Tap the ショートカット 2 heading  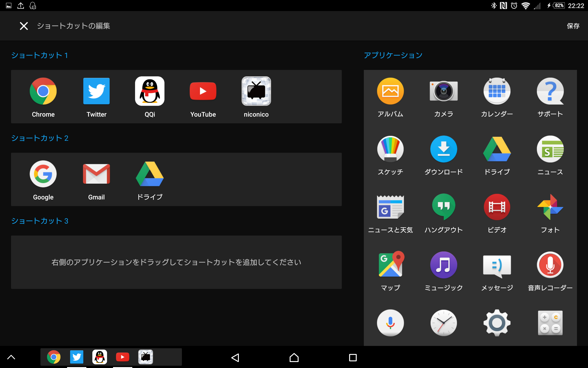[x=40, y=138]
